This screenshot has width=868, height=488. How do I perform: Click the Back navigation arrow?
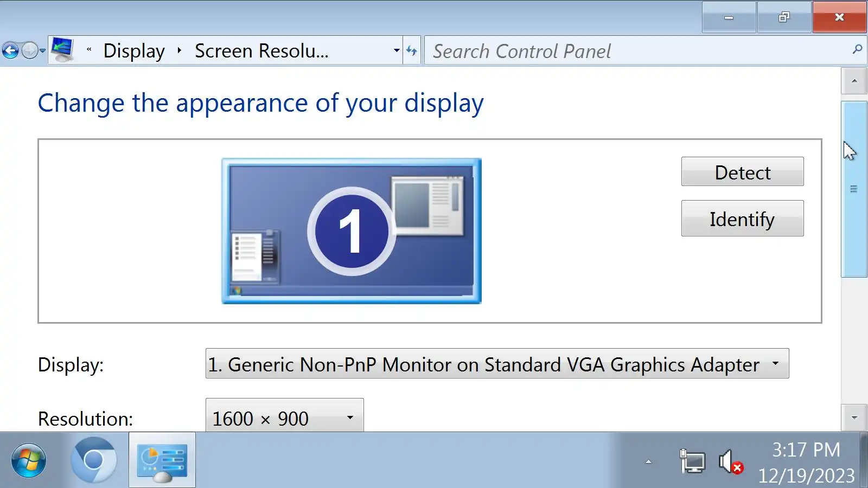coord(10,51)
